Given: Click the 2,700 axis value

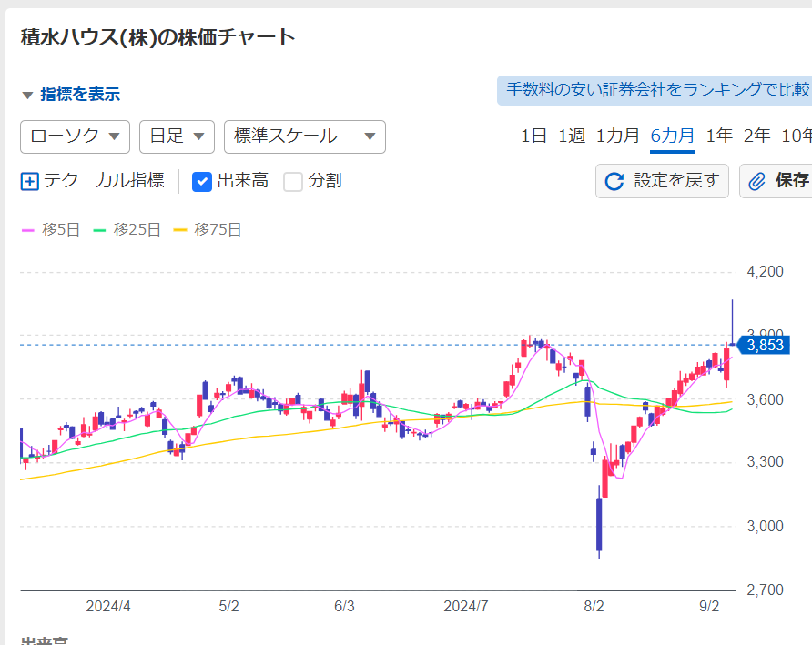Looking at the screenshot, I should pos(765,590).
